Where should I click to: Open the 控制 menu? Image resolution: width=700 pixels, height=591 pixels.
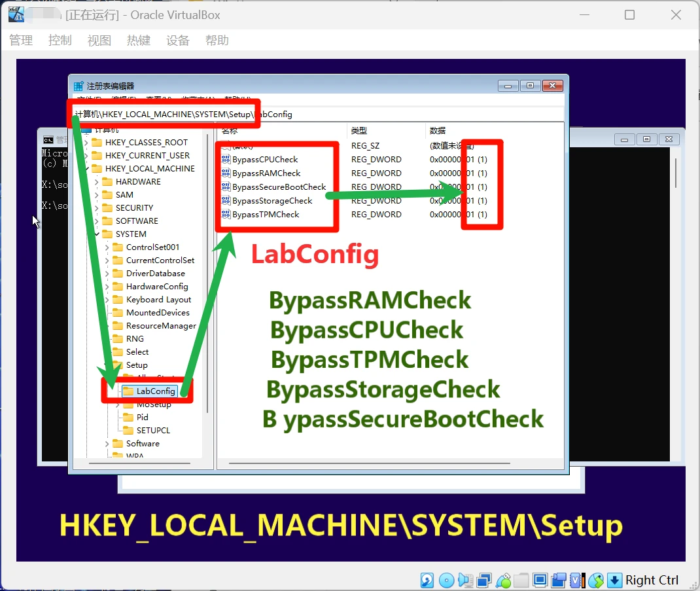click(x=60, y=41)
